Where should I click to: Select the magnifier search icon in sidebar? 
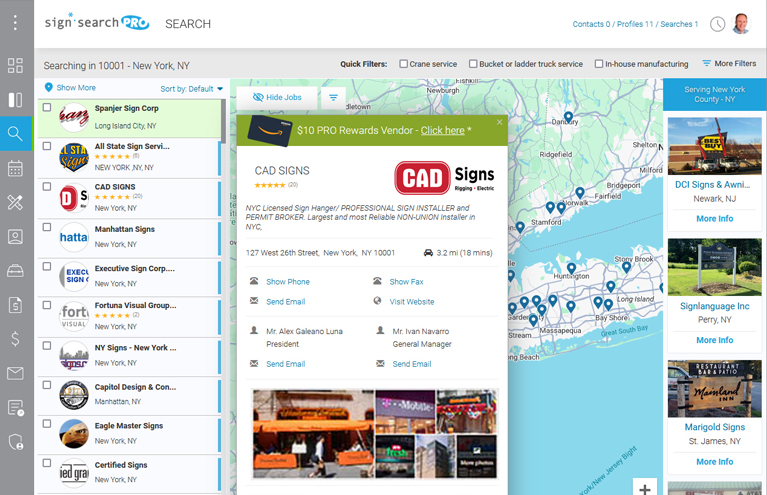pos(15,133)
